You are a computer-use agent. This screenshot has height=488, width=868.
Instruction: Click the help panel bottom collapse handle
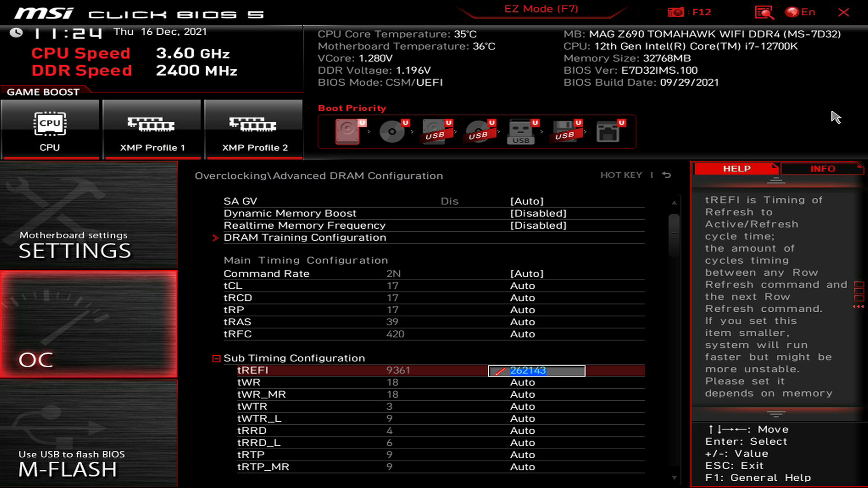[x=776, y=414]
